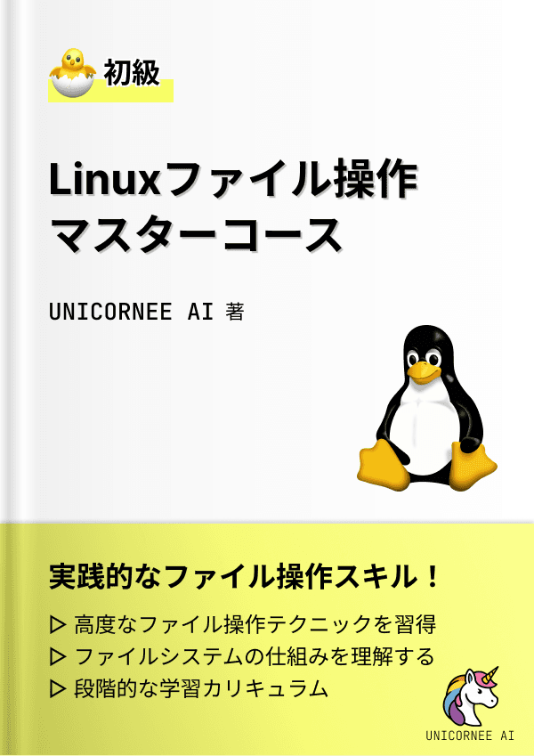The height and width of the screenshot is (756, 534).
Task: Click the author text UNICORNEE AI 著
Action: (147, 312)
